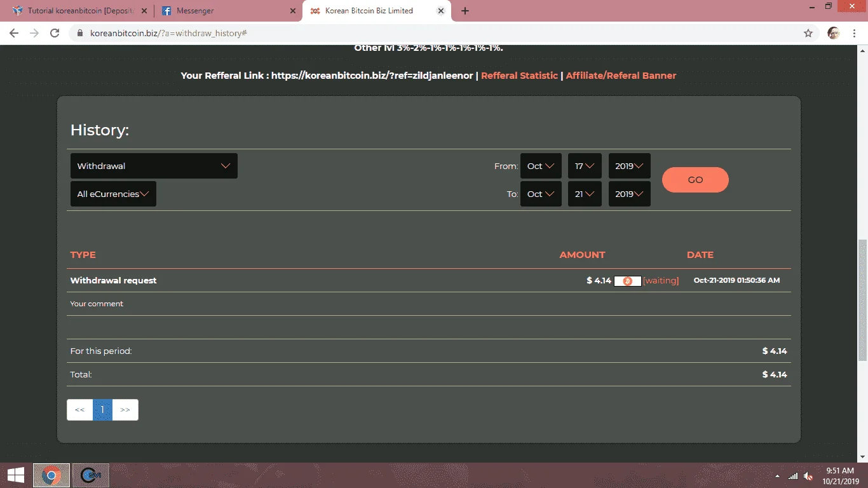The width and height of the screenshot is (868, 488).
Task: Click the AMOUNT column header
Action: point(582,255)
